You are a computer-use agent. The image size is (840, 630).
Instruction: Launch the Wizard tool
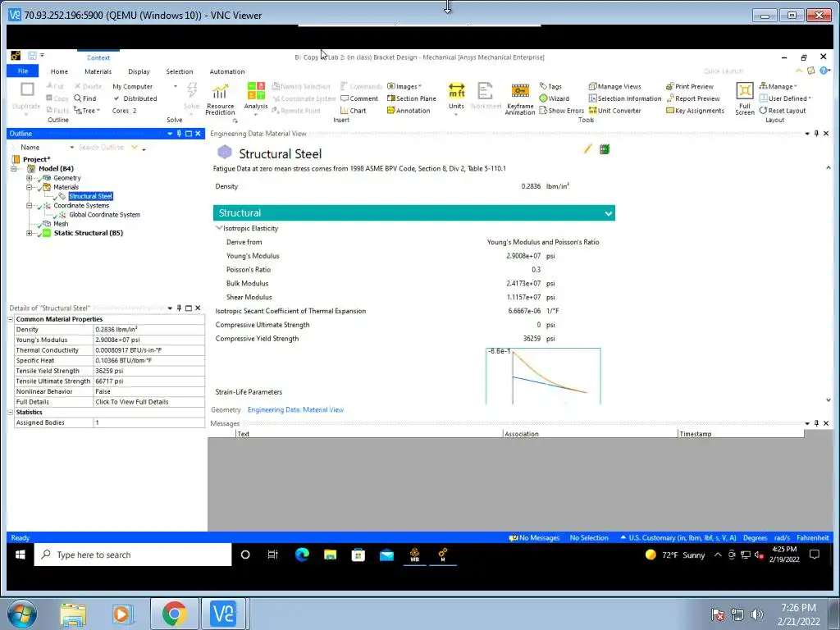[554, 98]
